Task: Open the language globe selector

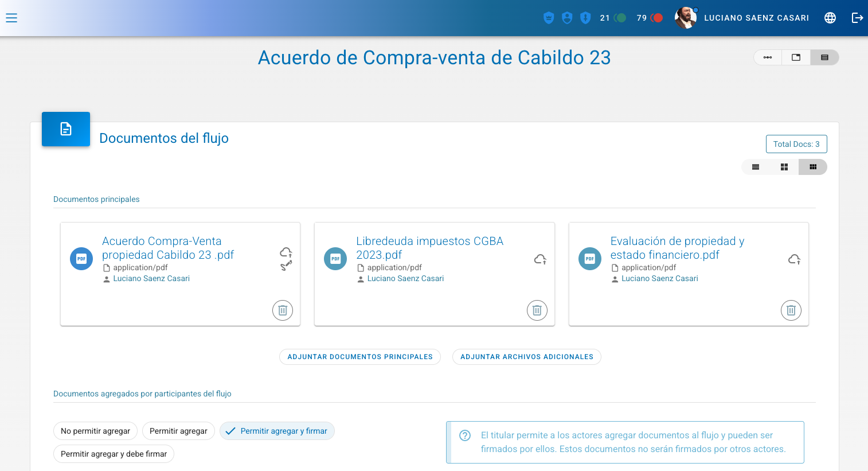Action: tap(830, 18)
